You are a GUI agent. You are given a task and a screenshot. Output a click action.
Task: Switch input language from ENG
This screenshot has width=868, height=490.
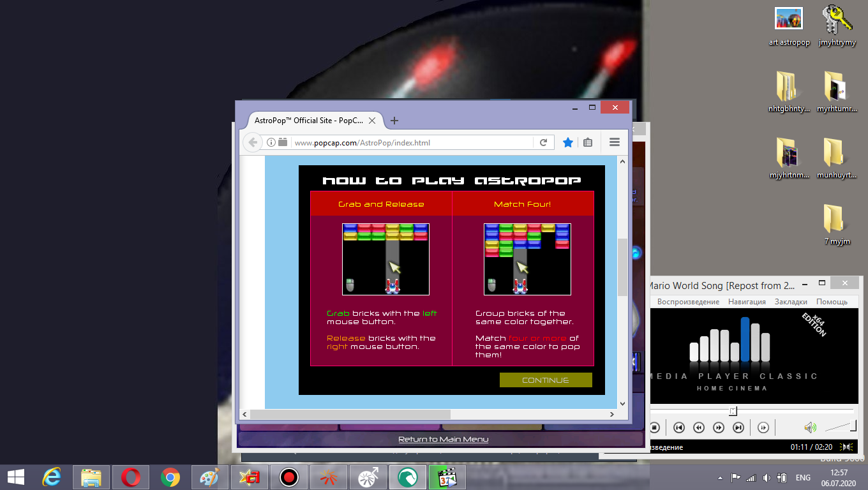point(803,477)
